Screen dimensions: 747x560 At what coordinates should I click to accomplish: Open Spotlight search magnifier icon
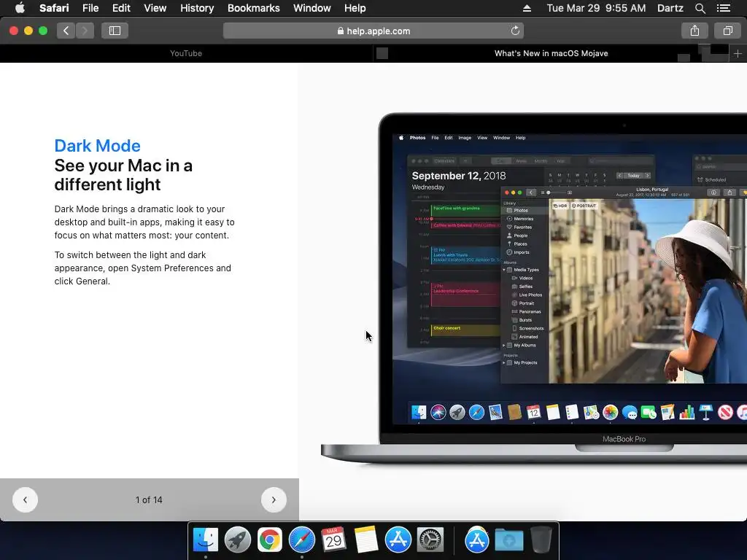pos(700,8)
